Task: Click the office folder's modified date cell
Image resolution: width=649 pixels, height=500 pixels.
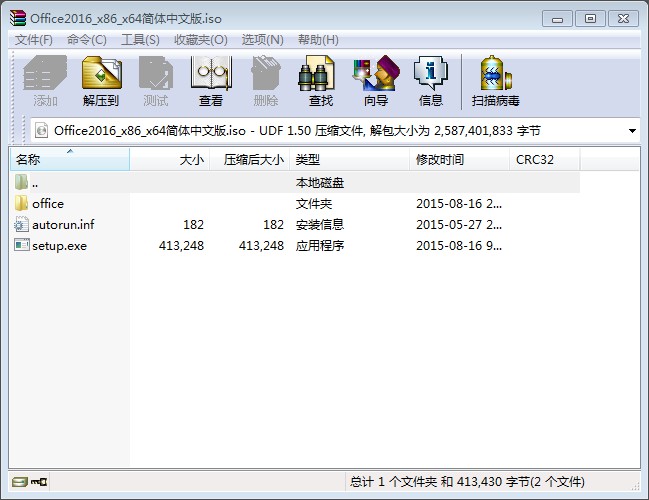Action: pos(459,204)
